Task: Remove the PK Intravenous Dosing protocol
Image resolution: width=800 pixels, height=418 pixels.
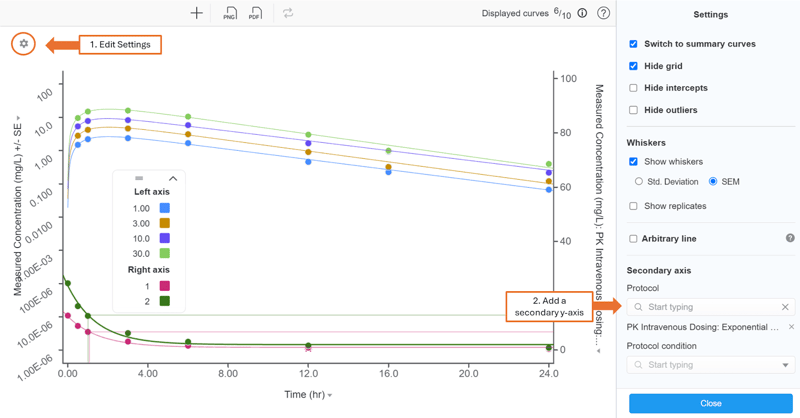Action: point(791,327)
